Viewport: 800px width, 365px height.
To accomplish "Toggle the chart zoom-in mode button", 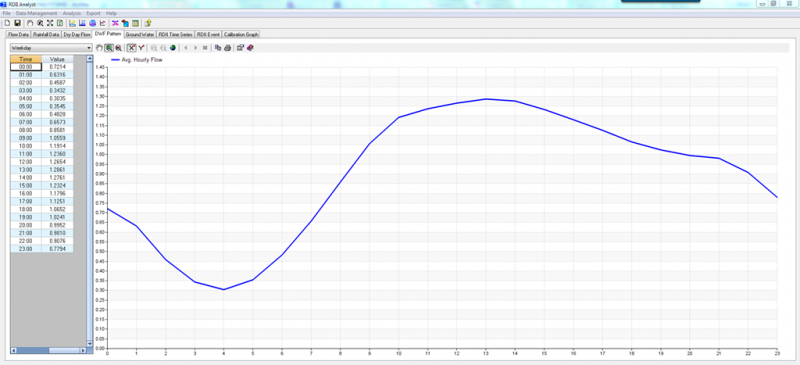I will click(109, 48).
